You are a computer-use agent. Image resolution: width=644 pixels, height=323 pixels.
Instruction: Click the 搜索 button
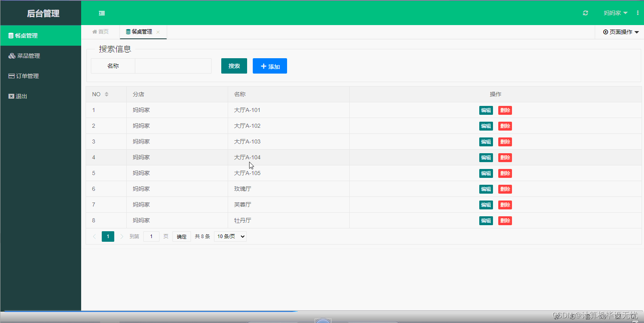(x=234, y=66)
